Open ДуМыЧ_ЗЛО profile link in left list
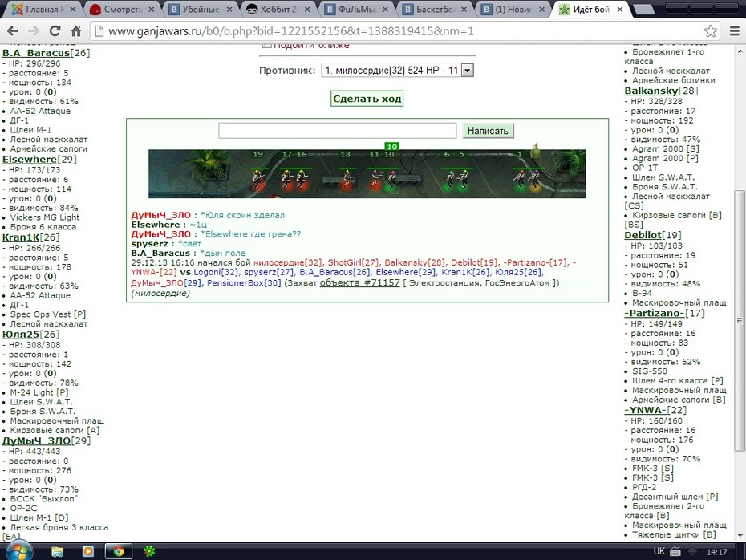746x560 pixels. pos(37,441)
